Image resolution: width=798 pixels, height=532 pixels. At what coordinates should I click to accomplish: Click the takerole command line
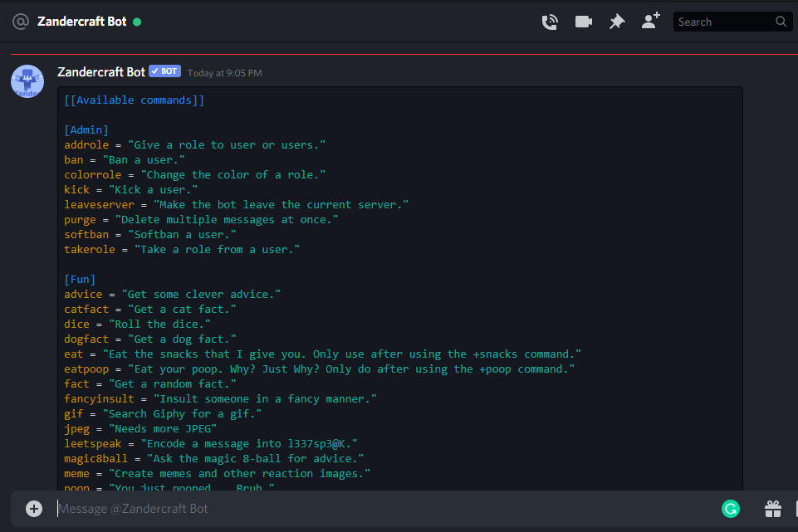tap(182, 249)
